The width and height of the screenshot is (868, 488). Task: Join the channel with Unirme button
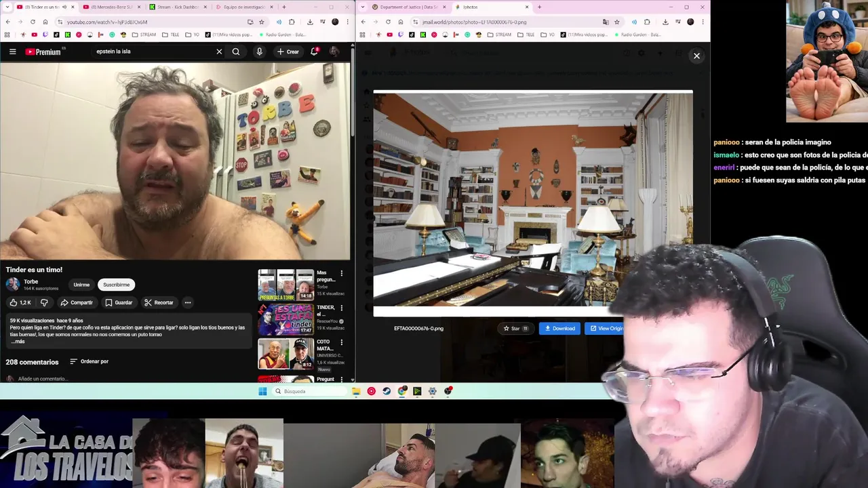(x=81, y=285)
